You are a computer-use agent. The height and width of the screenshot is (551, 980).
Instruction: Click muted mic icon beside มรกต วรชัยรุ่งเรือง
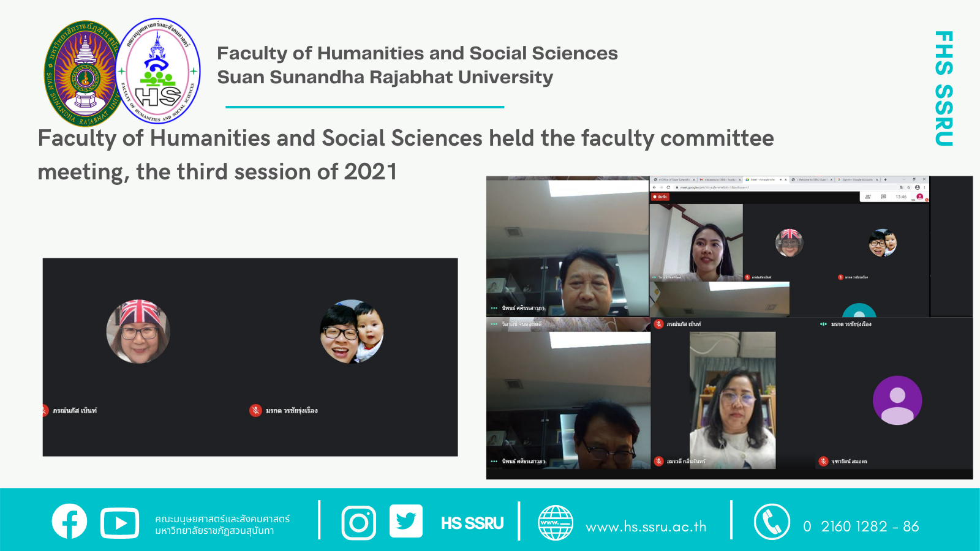(255, 410)
